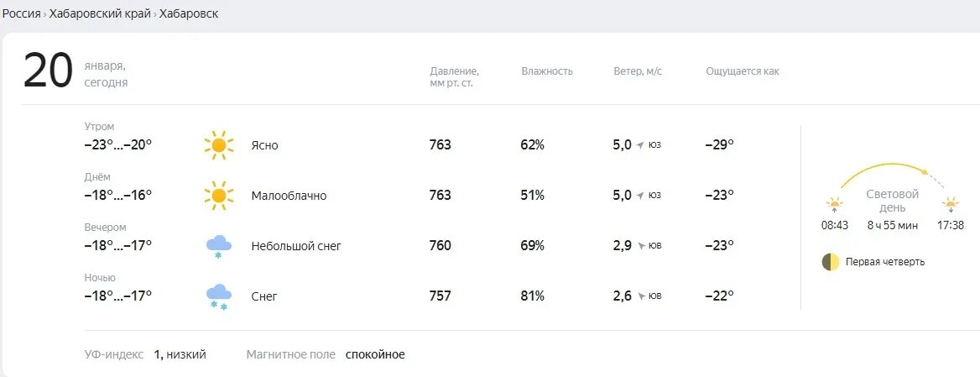Click the morning wind direction arrow

[x=640, y=145]
